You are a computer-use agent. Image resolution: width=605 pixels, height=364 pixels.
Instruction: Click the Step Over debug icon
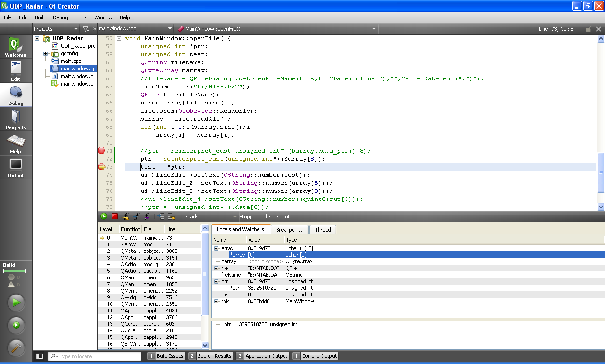[125, 217]
